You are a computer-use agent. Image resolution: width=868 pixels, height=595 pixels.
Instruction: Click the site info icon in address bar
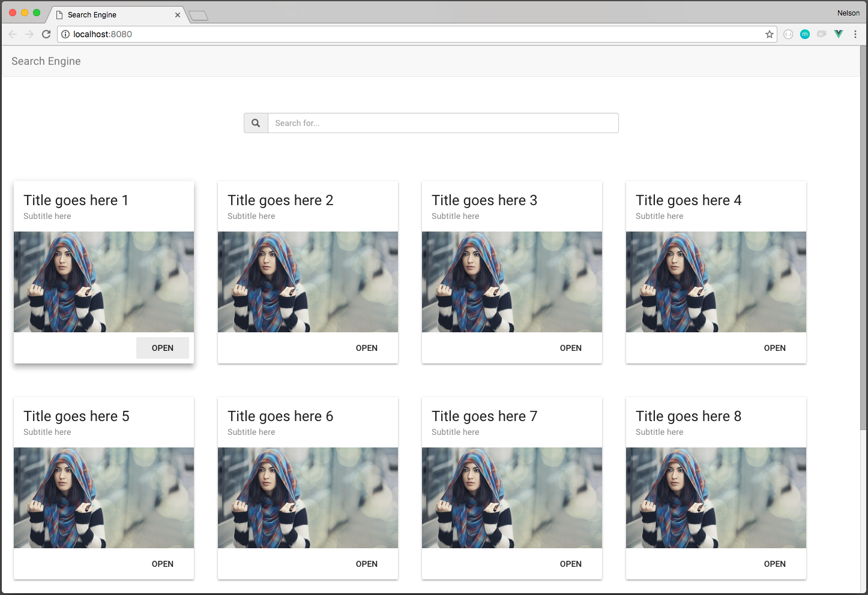(65, 34)
